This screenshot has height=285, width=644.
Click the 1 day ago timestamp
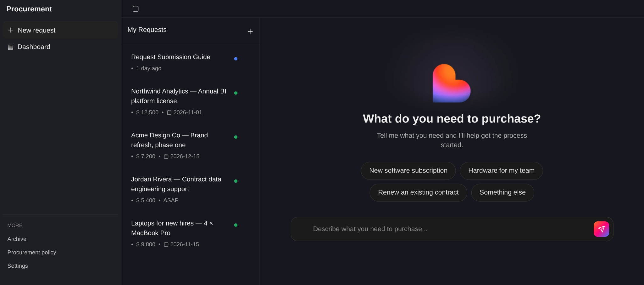tap(148, 68)
